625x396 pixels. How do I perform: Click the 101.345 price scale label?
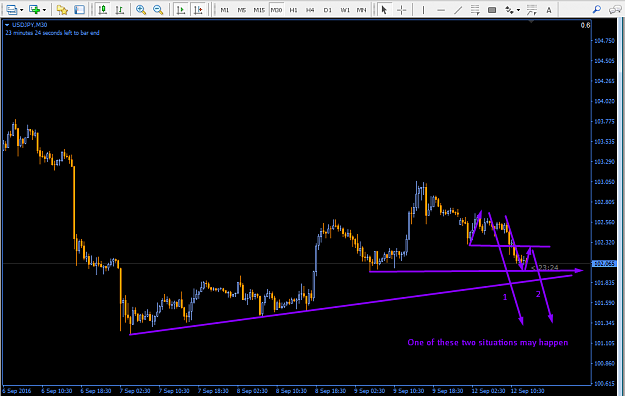click(604, 323)
